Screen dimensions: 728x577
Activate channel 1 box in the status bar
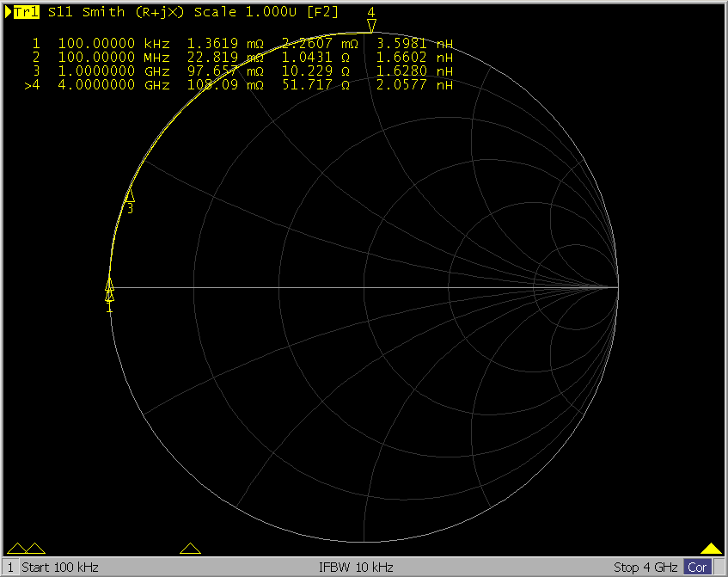9,568
